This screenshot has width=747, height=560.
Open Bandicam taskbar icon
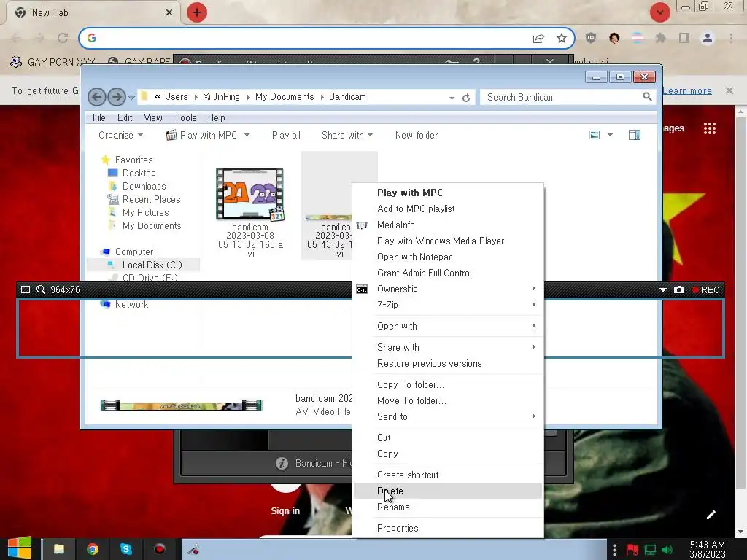pyautogui.click(x=160, y=549)
